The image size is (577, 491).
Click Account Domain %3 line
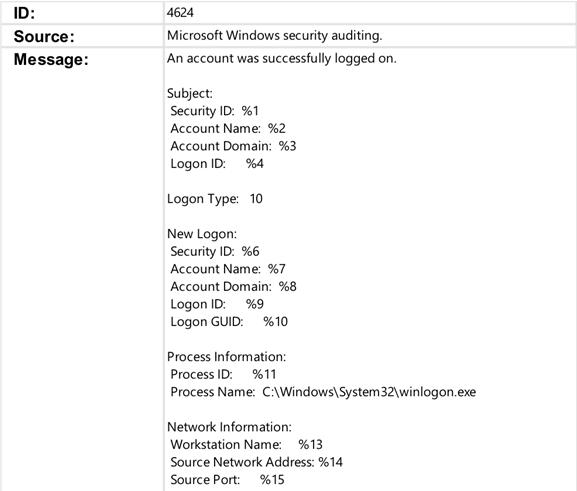point(233,146)
